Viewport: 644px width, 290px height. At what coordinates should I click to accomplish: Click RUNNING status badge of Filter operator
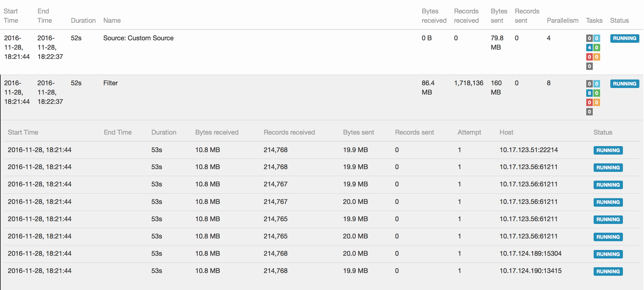(625, 84)
